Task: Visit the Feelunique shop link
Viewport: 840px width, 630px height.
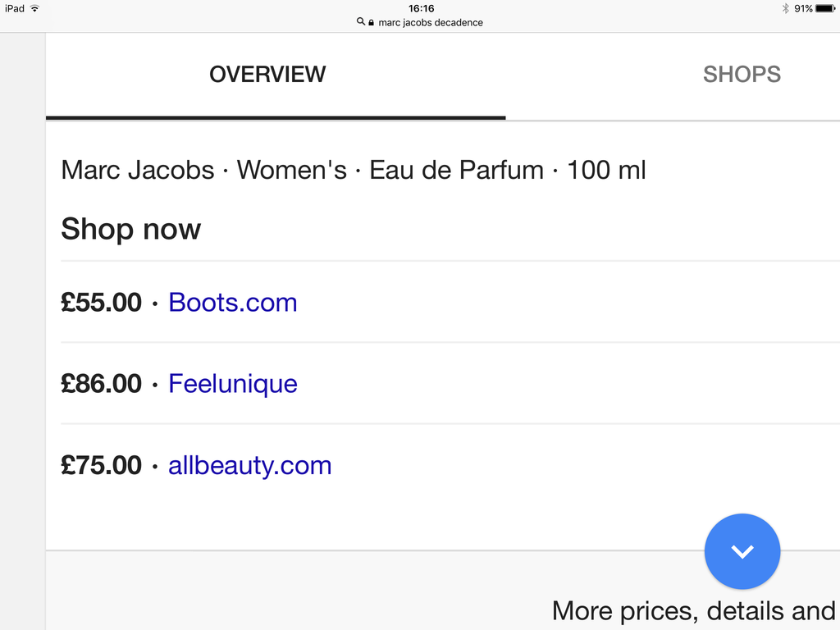Action: pos(232,384)
